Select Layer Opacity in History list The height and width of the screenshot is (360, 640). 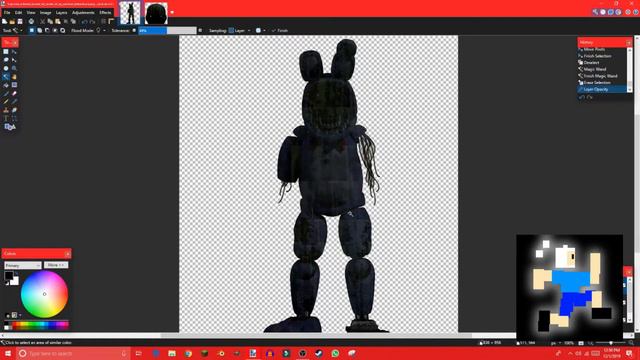pyautogui.click(x=603, y=89)
